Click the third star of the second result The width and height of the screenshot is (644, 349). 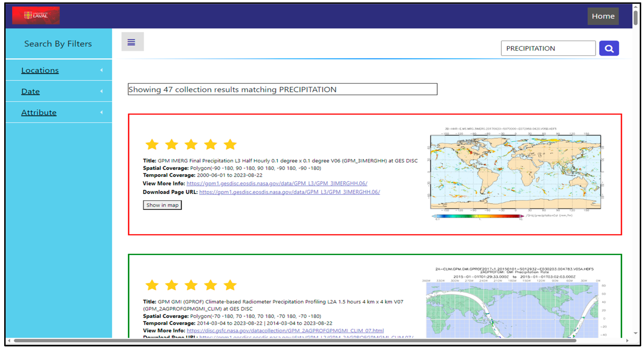[191, 285]
